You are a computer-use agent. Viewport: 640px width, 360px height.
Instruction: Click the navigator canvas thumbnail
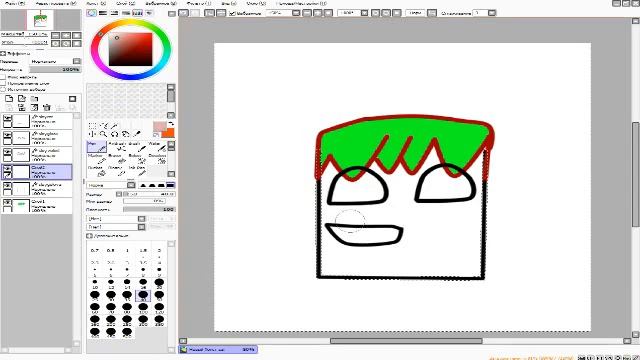40,19
